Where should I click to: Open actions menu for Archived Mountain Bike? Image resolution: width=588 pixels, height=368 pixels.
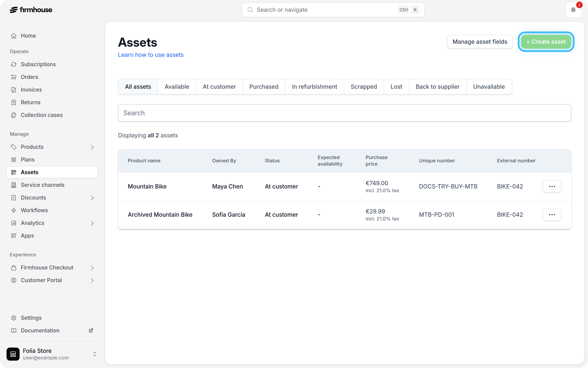pos(552,215)
